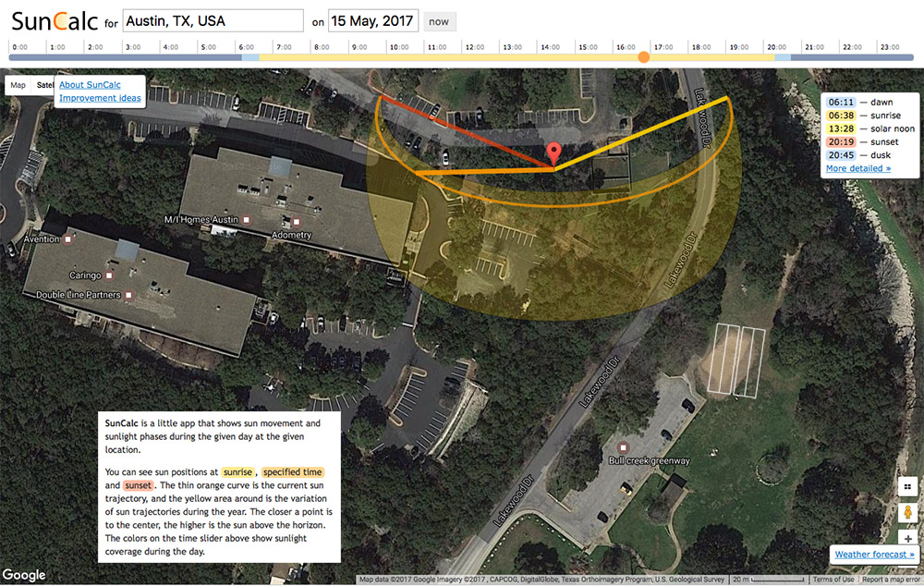Set the time slider to 12:00

pyautogui.click(x=462, y=57)
